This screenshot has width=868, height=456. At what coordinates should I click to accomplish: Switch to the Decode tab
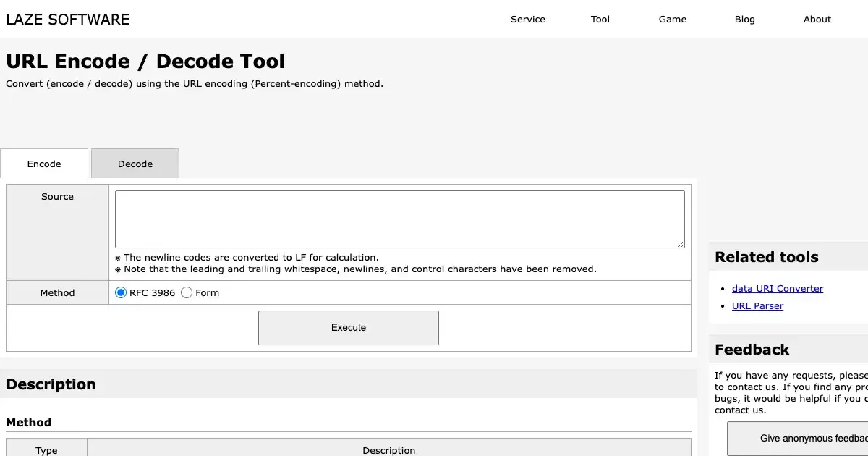click(x=135, y=164)
